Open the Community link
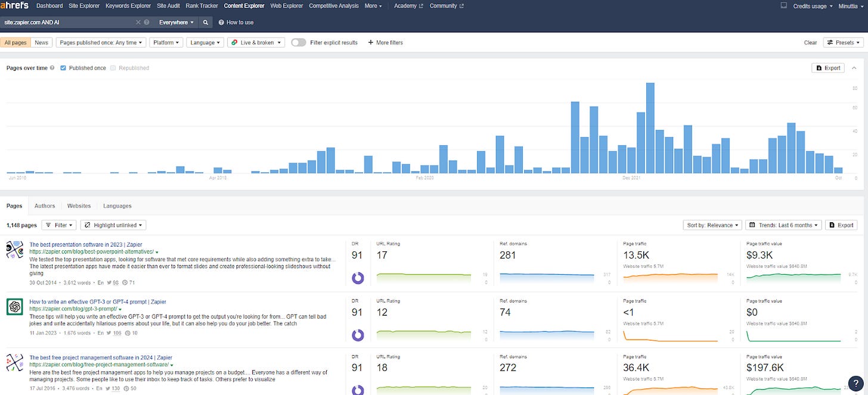 point(447,6)
